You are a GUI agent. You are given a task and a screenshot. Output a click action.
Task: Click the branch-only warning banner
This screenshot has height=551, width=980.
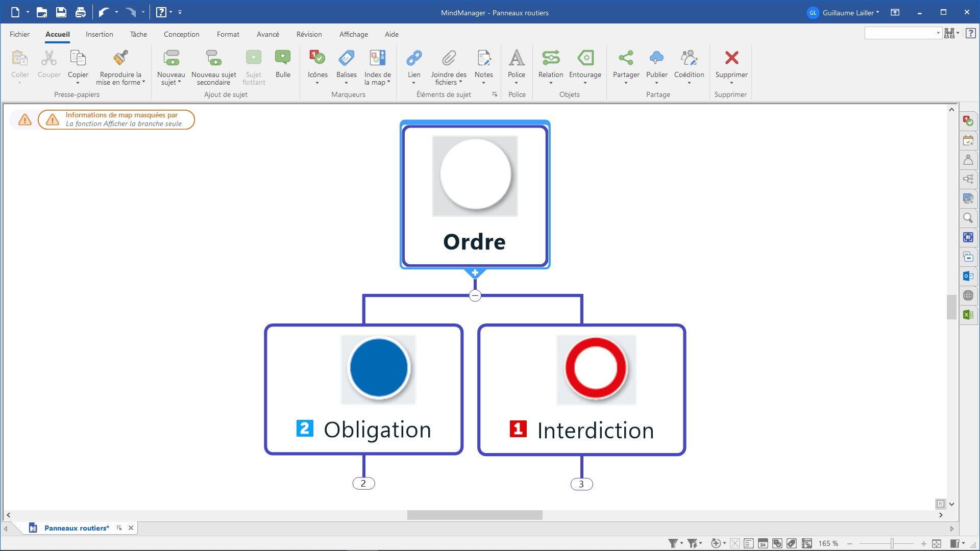(116, 119)
